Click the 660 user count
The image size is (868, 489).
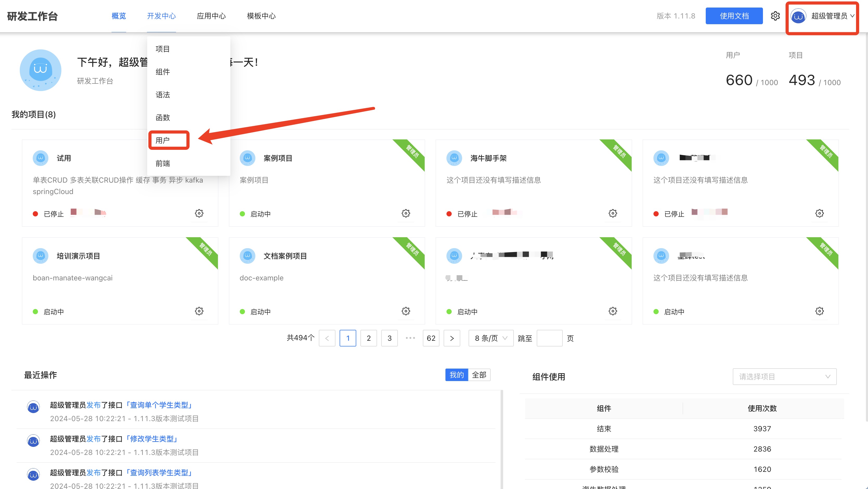tap(739, 80)
